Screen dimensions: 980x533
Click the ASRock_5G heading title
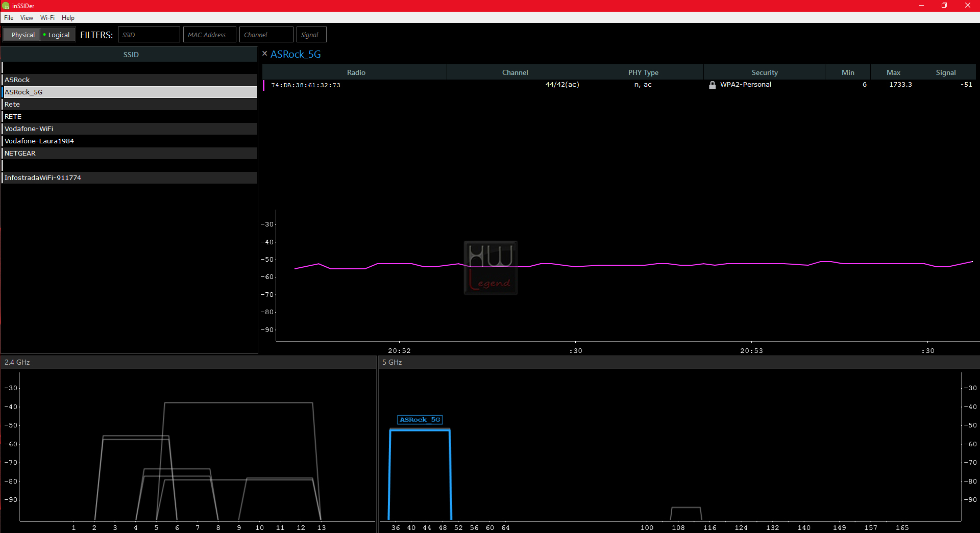[x=296, y=54]
